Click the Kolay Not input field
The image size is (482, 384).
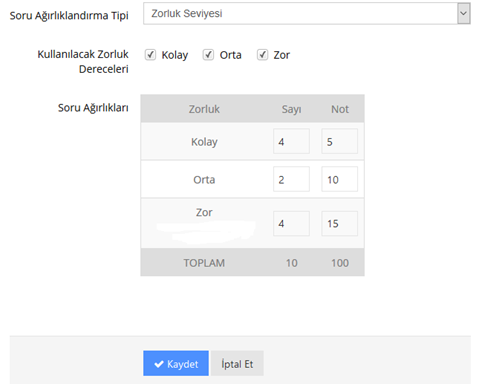click(x=339, y=141)
